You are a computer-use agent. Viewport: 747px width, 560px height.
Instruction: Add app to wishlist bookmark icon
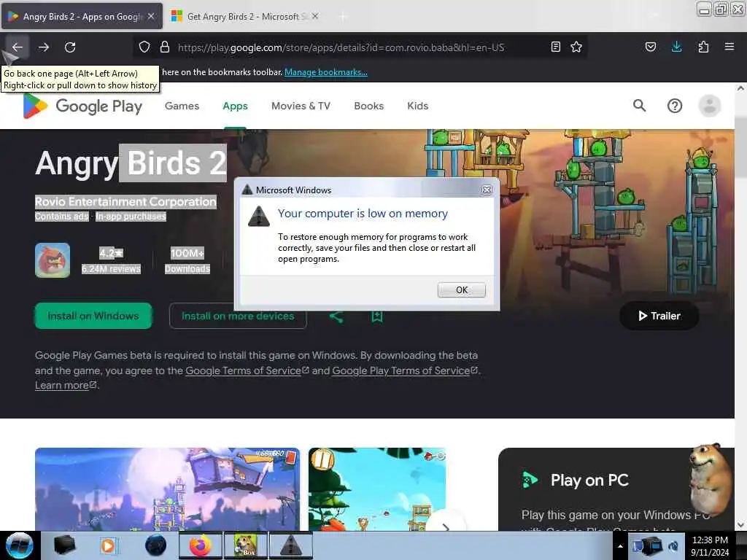[377, 316]
